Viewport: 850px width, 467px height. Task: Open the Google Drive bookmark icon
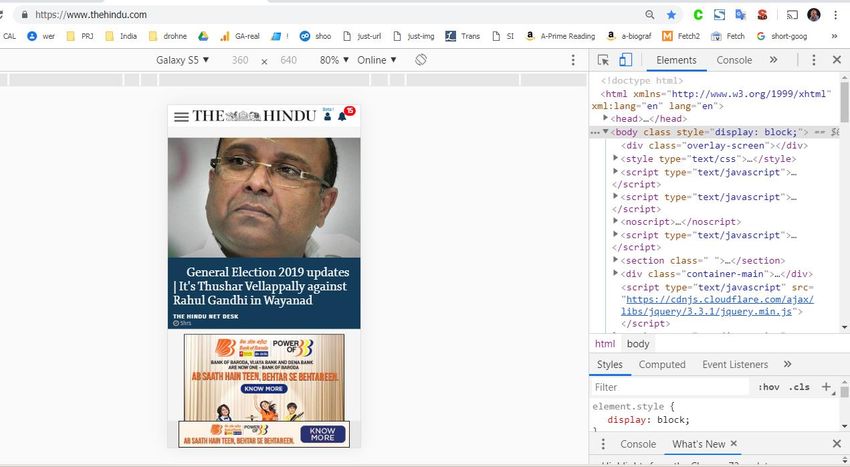(203, 36)
